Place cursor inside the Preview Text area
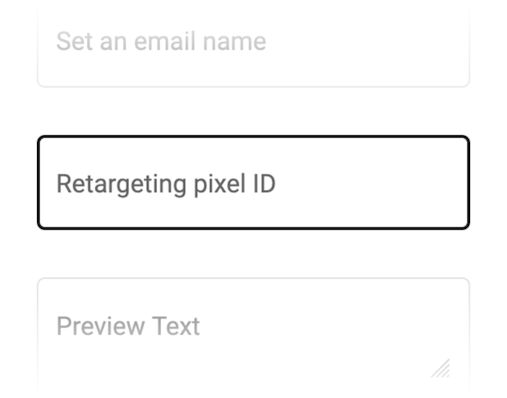507x398 pixels. (x=254, y=337)
